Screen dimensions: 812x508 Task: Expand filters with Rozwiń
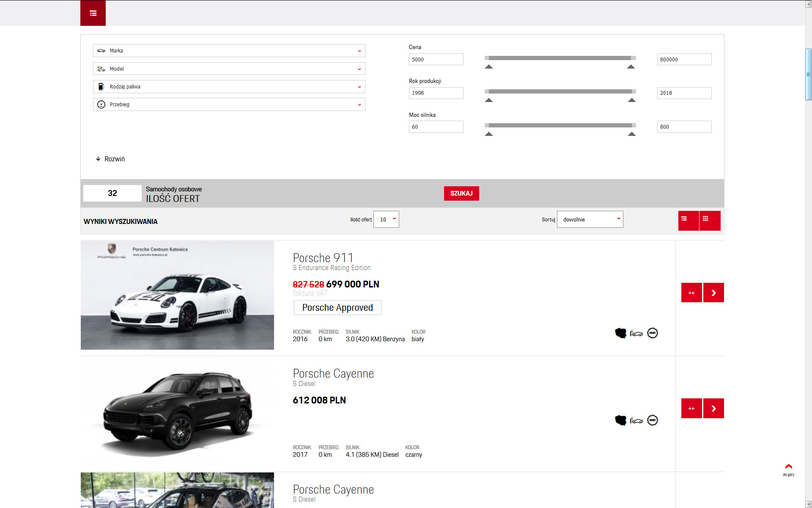[110, 159]
